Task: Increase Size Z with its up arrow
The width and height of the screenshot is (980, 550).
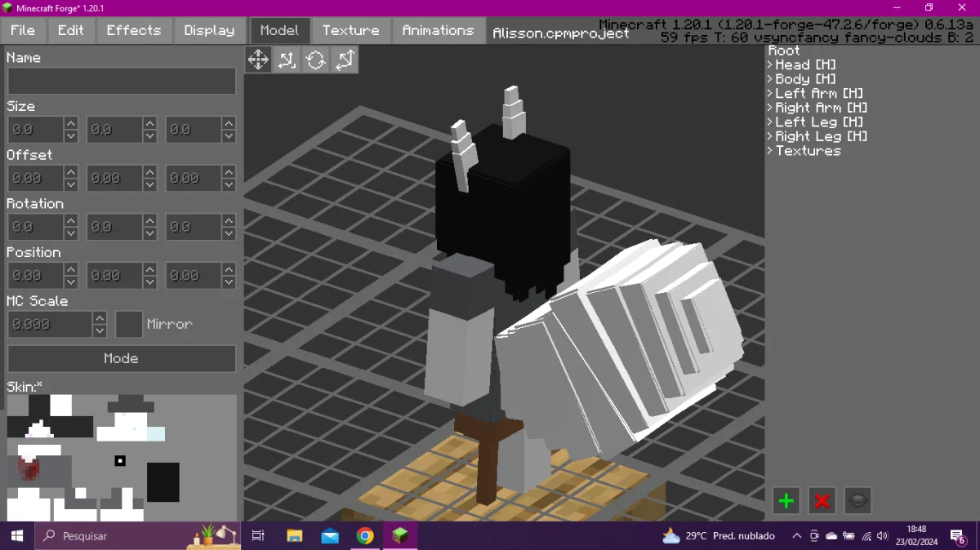Action: [x=229, y=123]
